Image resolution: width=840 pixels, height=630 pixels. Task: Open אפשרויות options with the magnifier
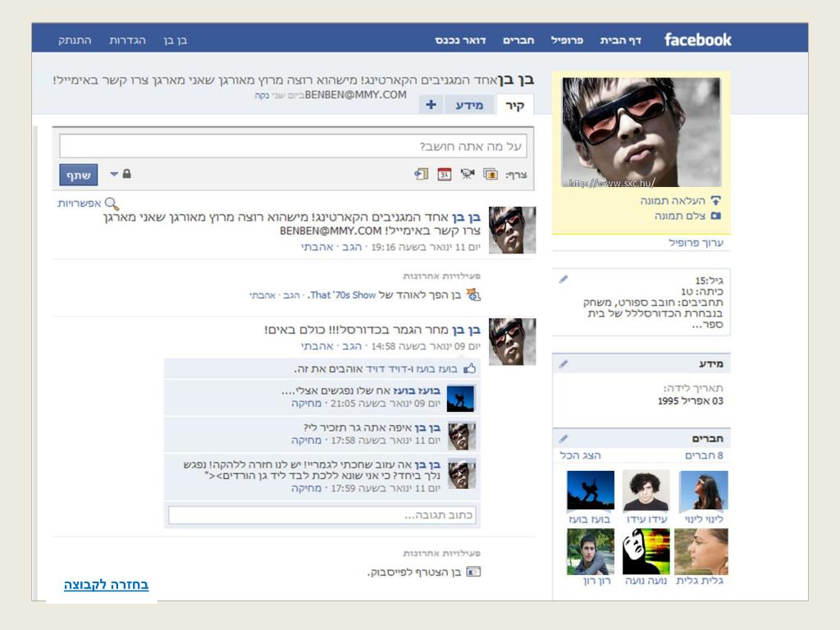pos(89,203)
